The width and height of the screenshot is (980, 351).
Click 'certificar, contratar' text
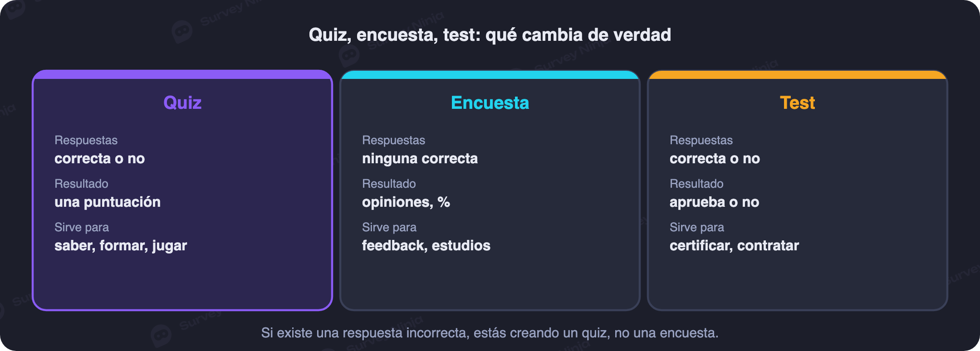pyautogui.click(x=734, y=246)
